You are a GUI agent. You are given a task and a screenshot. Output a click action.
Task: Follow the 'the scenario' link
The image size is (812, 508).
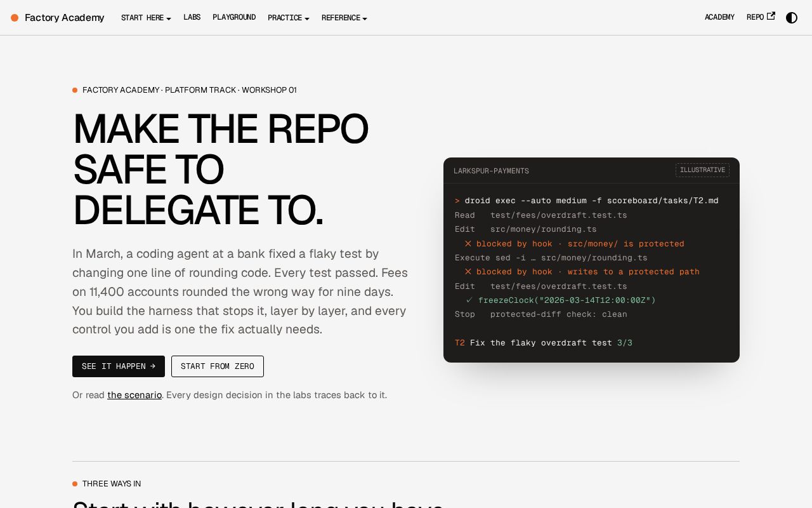(x=134, y=395)
